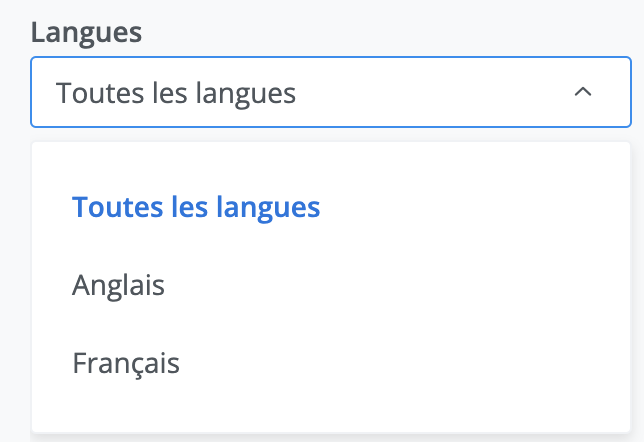Choose the bold blue selected language entry
Viewport: 644px width, 442px height.
point(196,207)
